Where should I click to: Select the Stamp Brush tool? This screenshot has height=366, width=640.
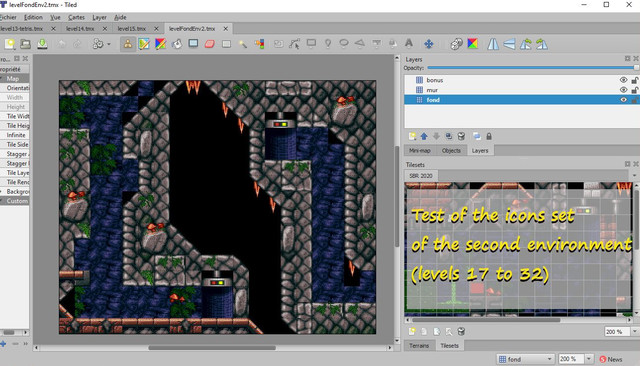pos(128,44)
